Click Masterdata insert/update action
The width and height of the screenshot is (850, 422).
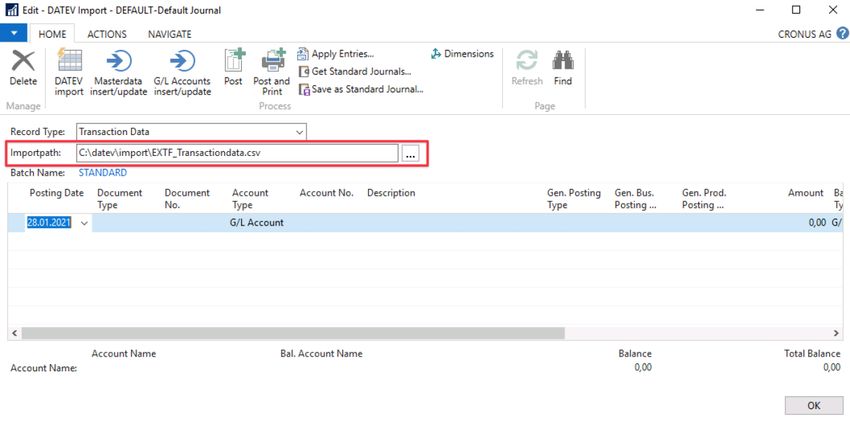coord(120,72)
